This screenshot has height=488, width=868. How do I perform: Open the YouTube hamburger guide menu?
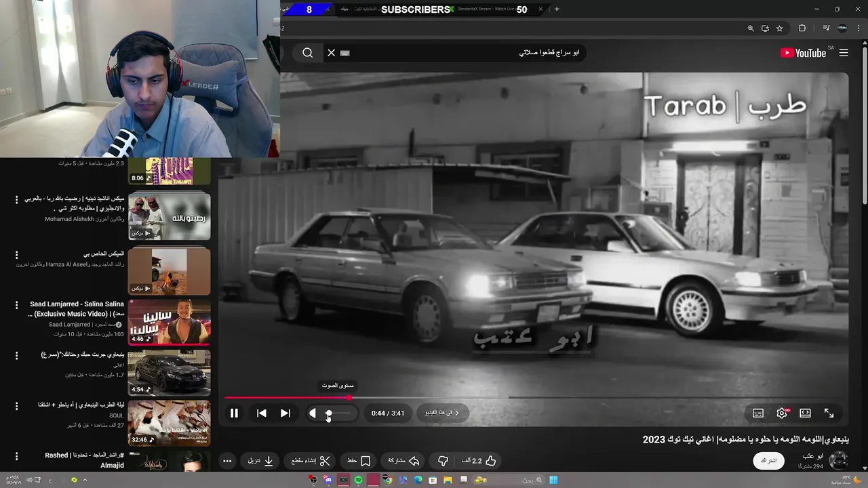pyautogui.click(x=844, y=53)
